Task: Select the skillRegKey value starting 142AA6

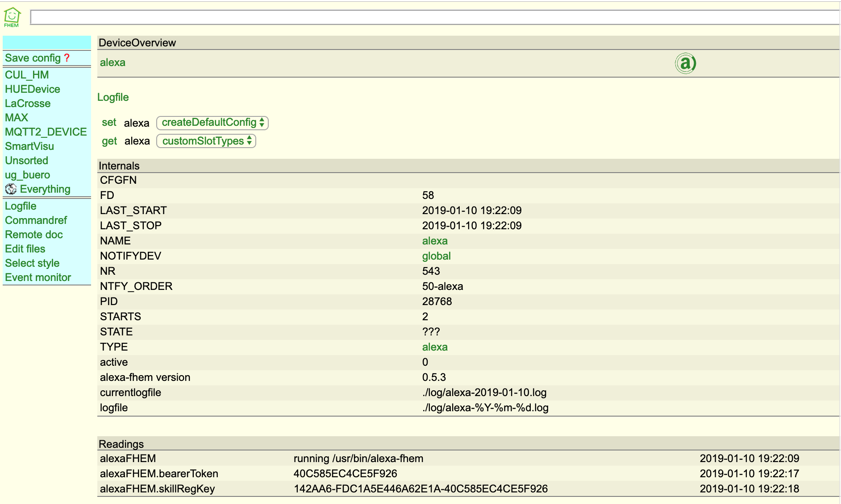Action: (x=420, y=489)
